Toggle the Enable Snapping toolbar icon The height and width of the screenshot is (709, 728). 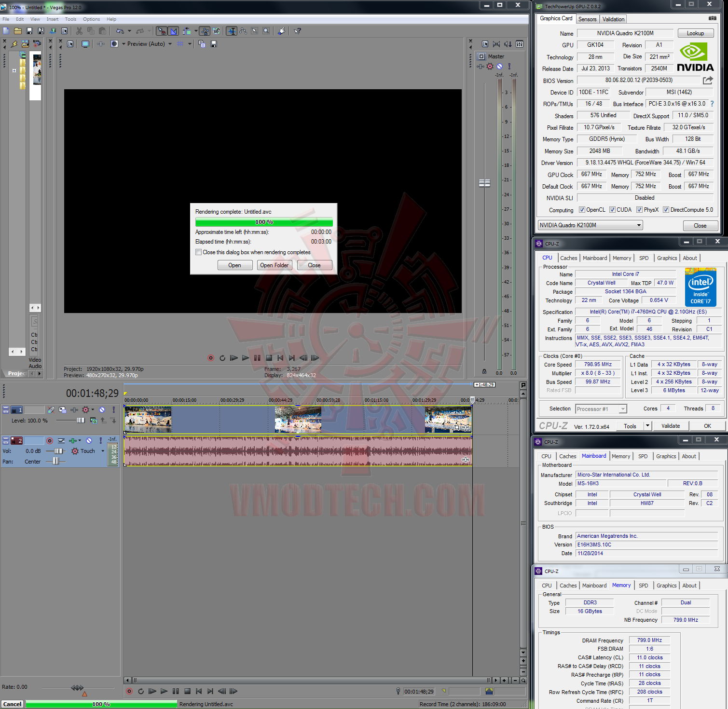click(x=162, y=31)
